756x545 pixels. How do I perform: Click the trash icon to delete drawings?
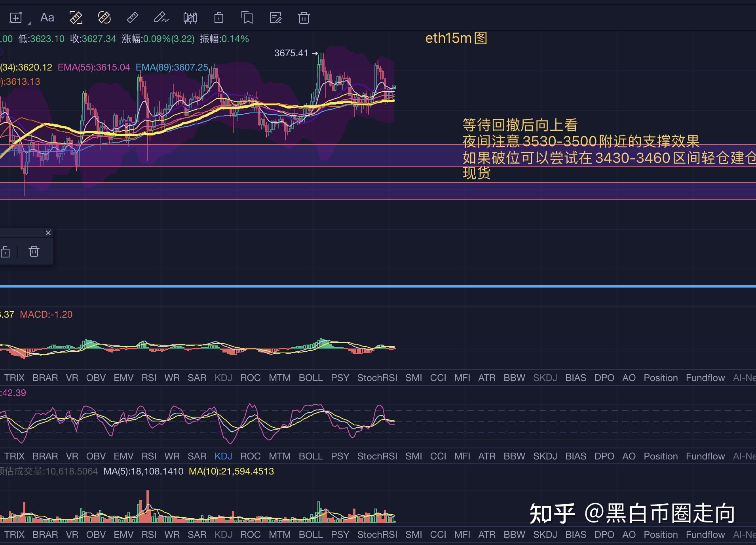click(304, 17)
